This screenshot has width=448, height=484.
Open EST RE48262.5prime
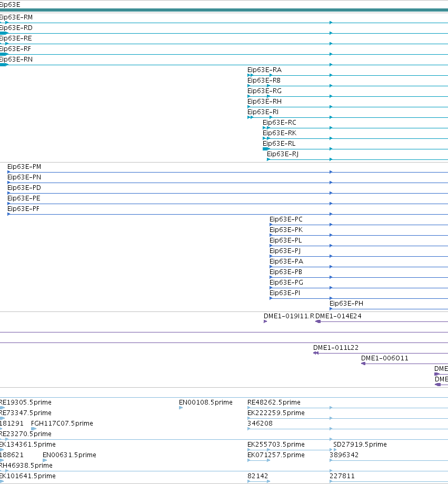tap(274, 402)
